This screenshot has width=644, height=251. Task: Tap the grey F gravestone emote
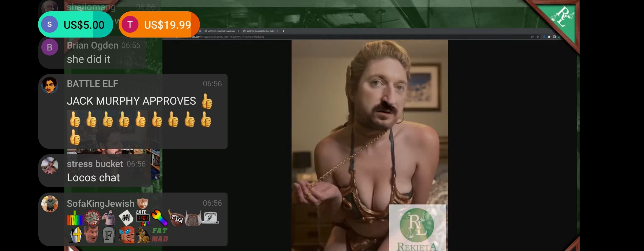pos(109,235)
